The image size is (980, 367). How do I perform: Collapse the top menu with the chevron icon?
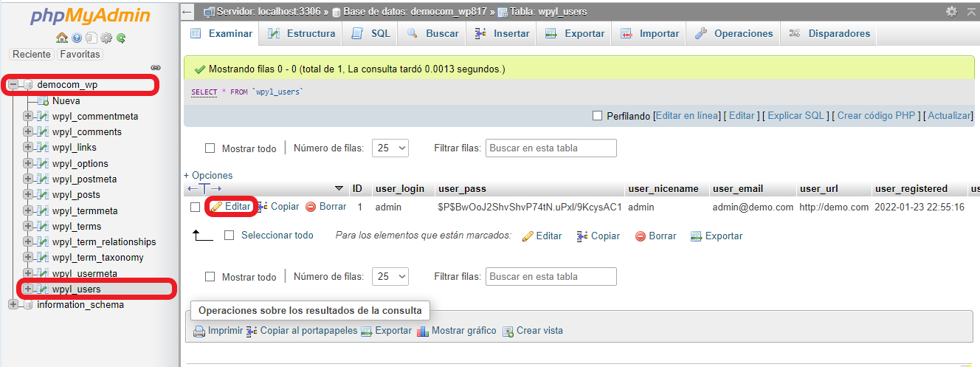pyautogui.click(x=971, y=12)
